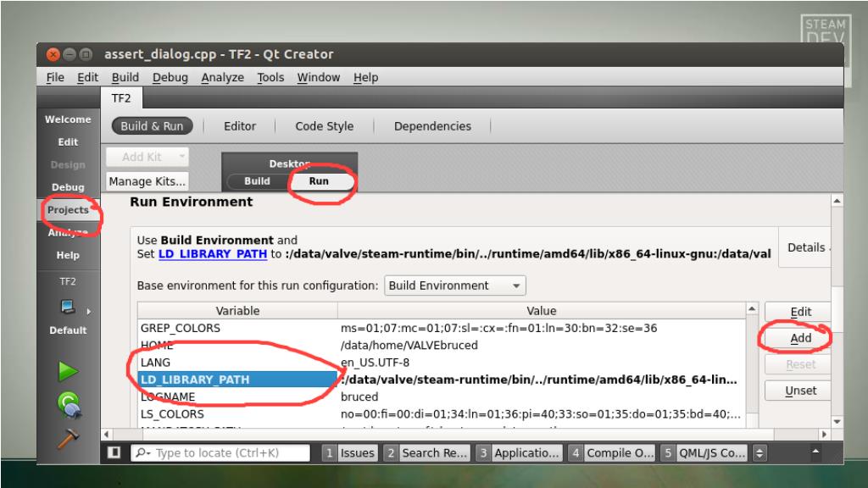The image size is (868, 488).
Task: Switch Desktop kit to Run settings
Action: pos(319,181)
